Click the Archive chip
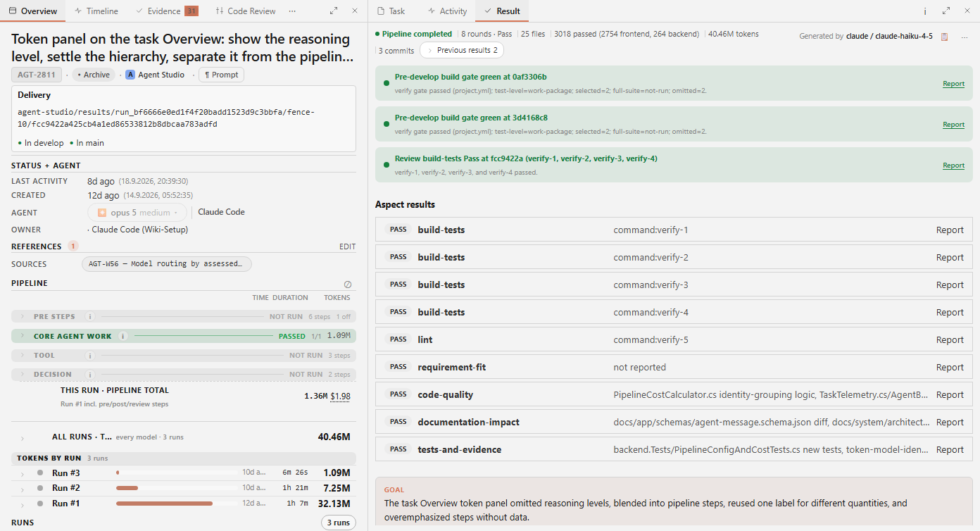980x531 pixels. (x=94, y=75)
